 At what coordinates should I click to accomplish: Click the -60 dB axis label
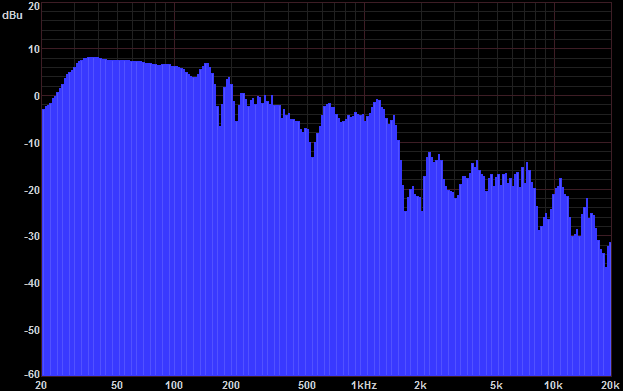[32, 374]
